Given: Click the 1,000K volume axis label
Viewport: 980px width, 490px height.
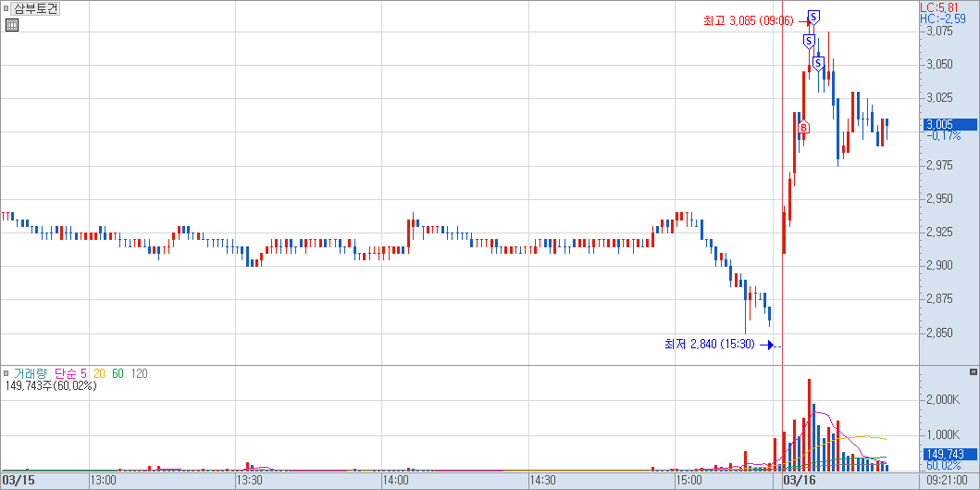Looking at the screenshot, I should [x=943, y=434].
